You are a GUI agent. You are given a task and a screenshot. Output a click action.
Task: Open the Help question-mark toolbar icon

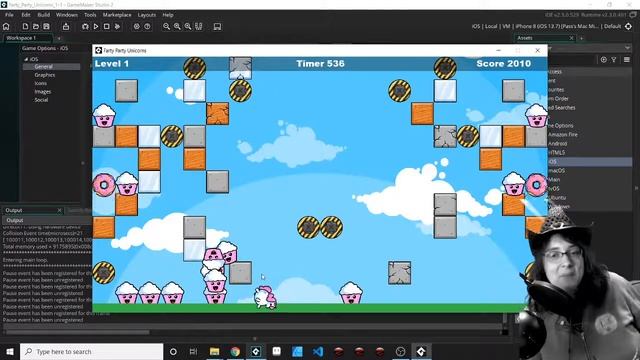pos(147,27)
